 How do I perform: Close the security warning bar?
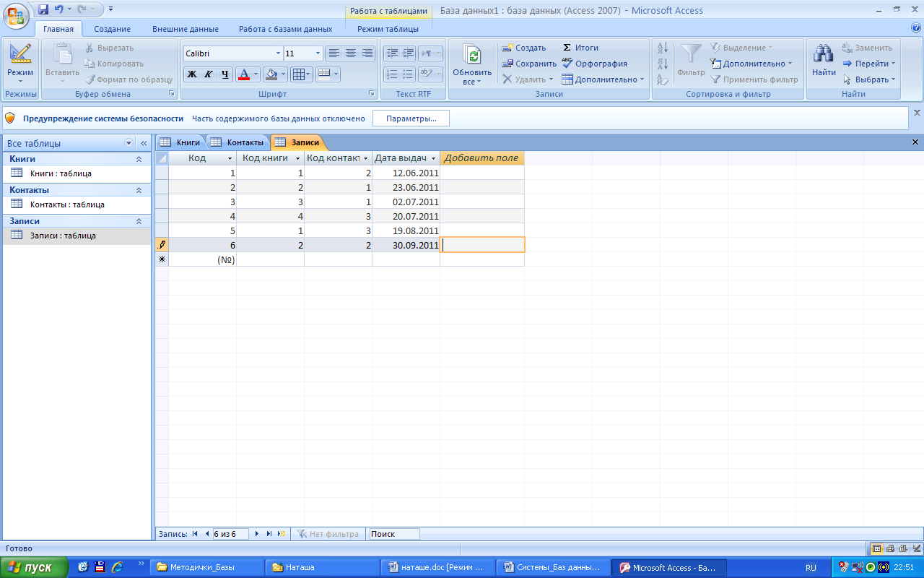pos(917,113)
